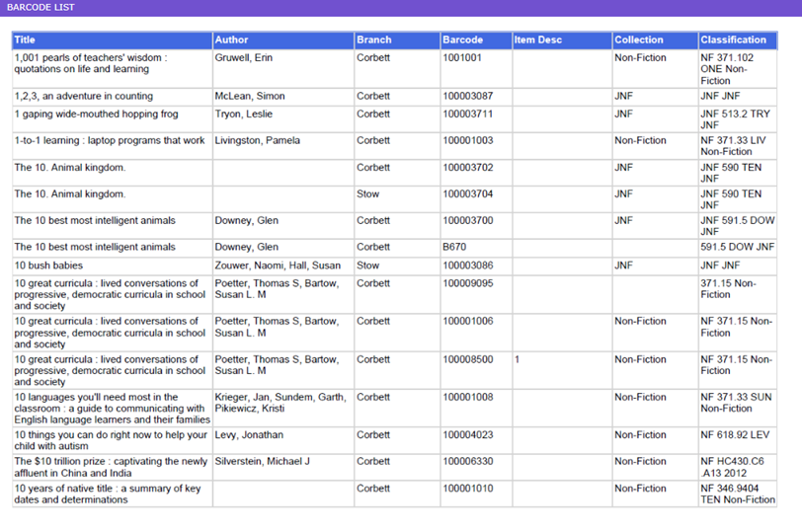Click barcode 100003702
Screen dimensions: 802x532
(x=467, y=168)
